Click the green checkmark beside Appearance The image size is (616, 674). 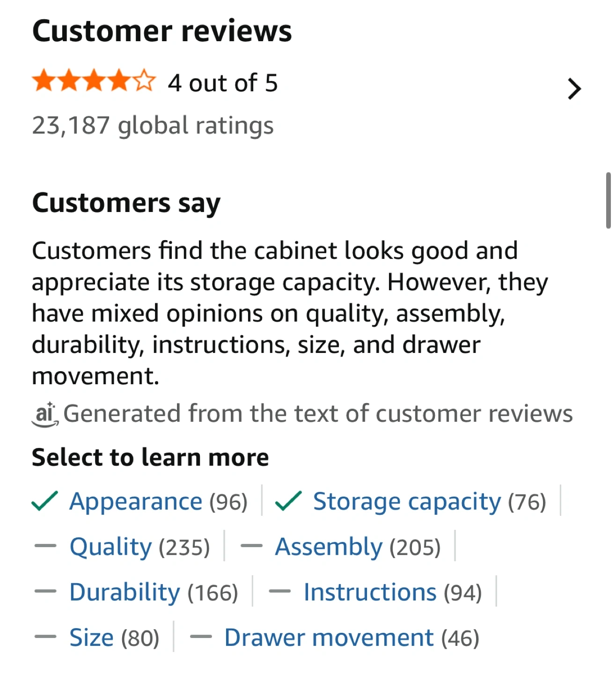45,501
